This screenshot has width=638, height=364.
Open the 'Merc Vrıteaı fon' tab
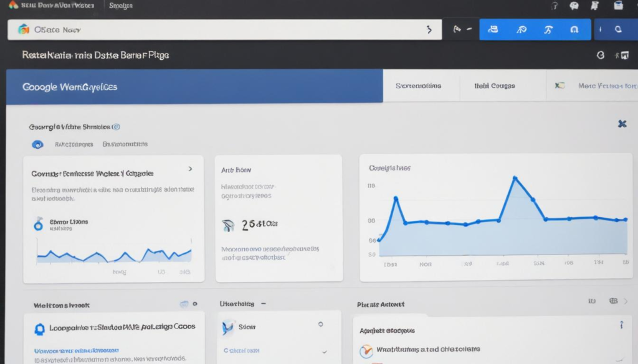[x=607, y=86]
